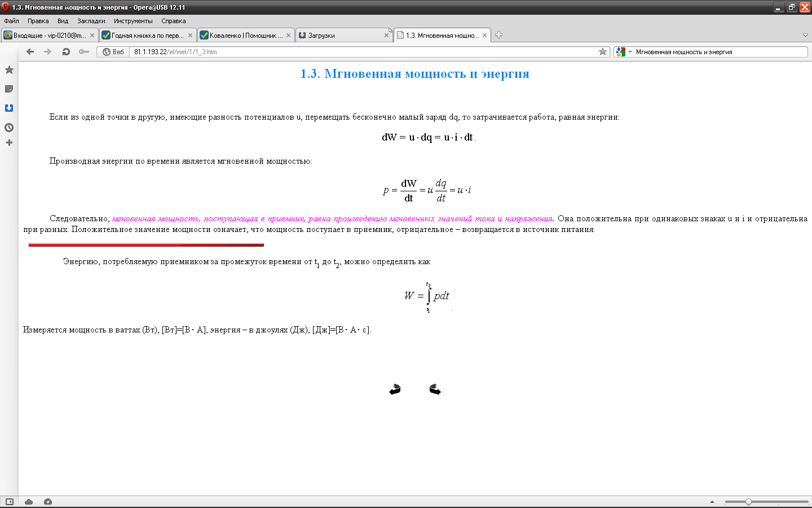Click the address bar URL field
The height and width of the screenshot is (508, 812).
click(x=364, y=51)
